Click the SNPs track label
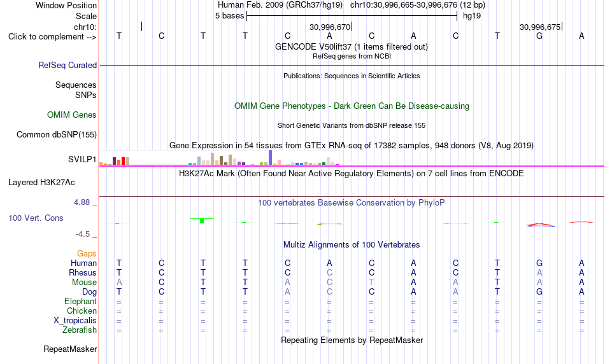The height and width of the screenshot is (364, 605). coord(86,95)
